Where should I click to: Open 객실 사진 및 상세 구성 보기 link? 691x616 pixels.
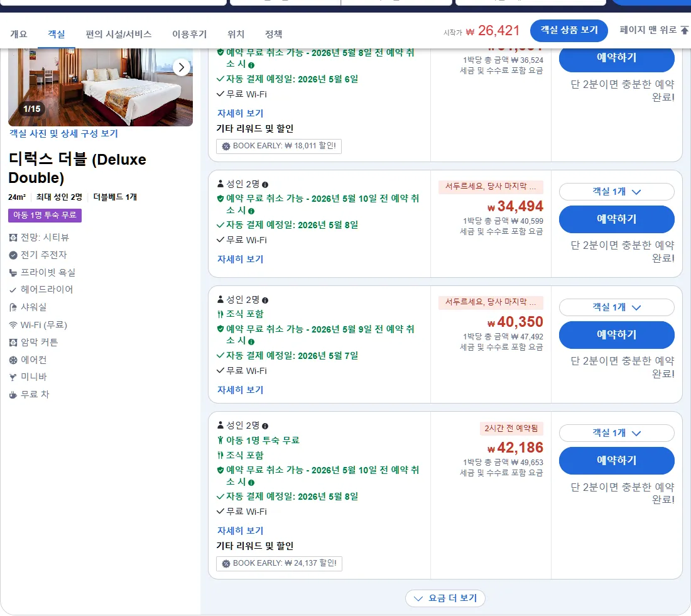pyautogui.click(x=64, y=134)
